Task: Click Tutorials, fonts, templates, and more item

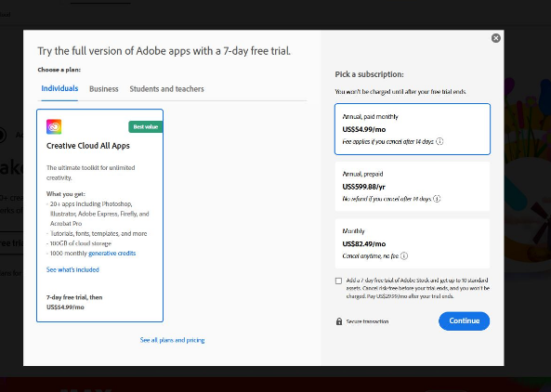Action: [98, 233]
